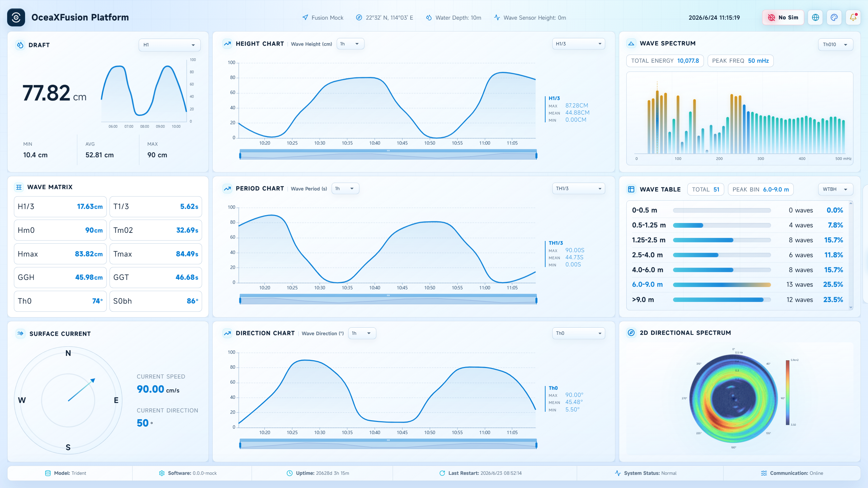
Task: Click the Surface Current arrows icon
Action: [x=20, y=333]
